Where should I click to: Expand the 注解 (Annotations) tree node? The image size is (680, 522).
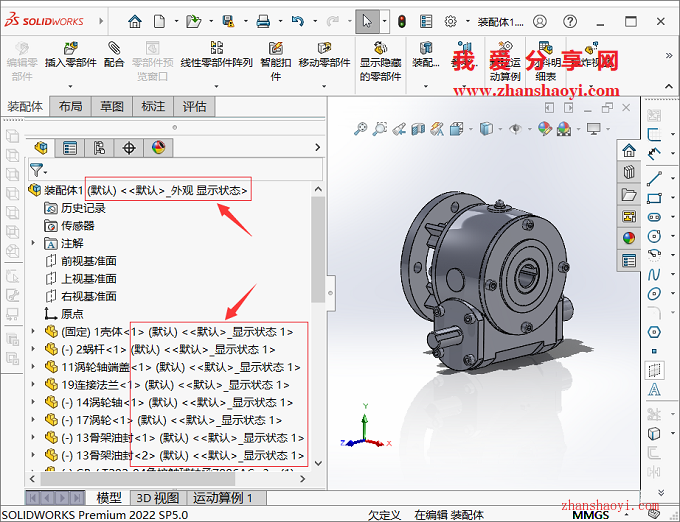click(x=33, y=243)
